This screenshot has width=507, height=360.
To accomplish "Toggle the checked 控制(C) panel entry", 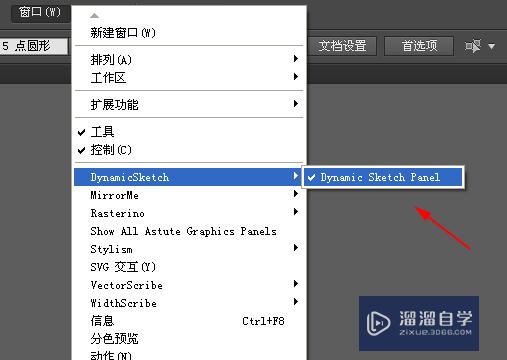I will coord(189,150).
